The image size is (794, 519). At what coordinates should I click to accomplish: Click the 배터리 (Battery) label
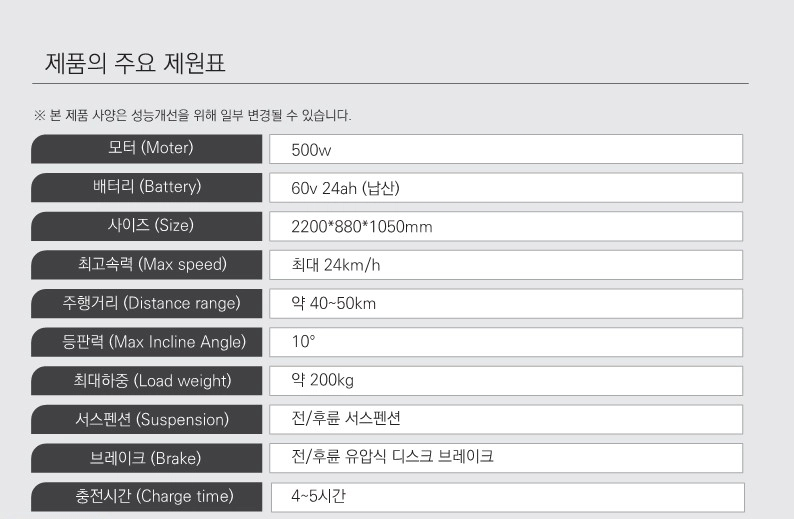[146, 187]
